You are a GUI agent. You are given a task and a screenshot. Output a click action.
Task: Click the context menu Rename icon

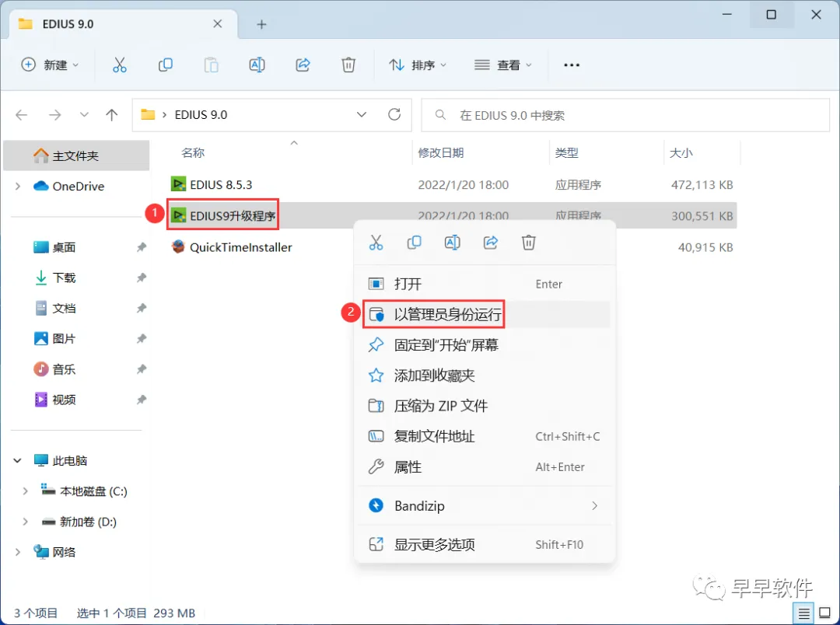pyautogui.click(x=452, y=243)
